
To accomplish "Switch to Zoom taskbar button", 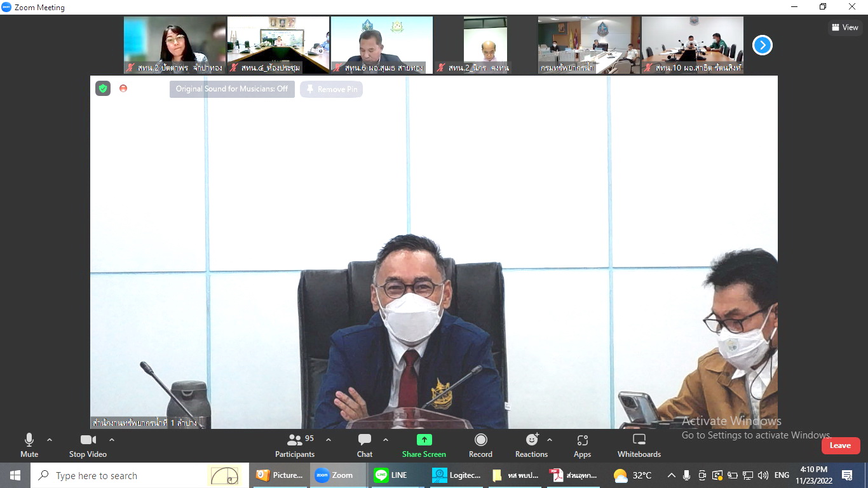I will (338, 475).
